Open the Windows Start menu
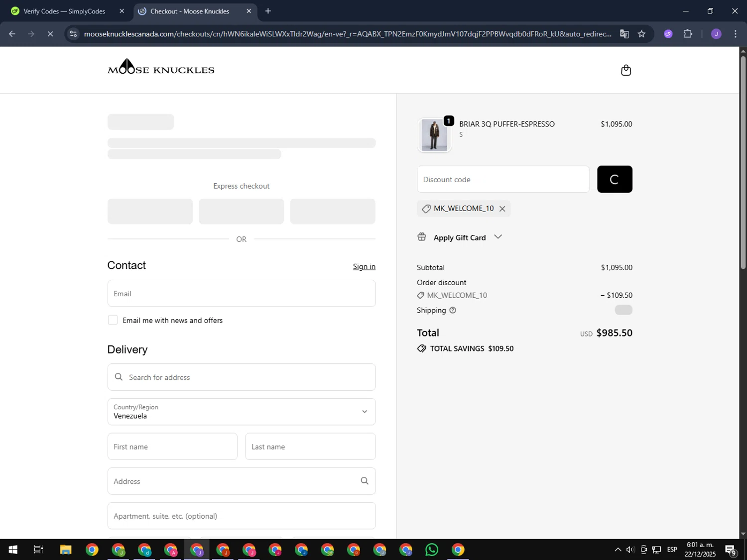 point(13,550)
